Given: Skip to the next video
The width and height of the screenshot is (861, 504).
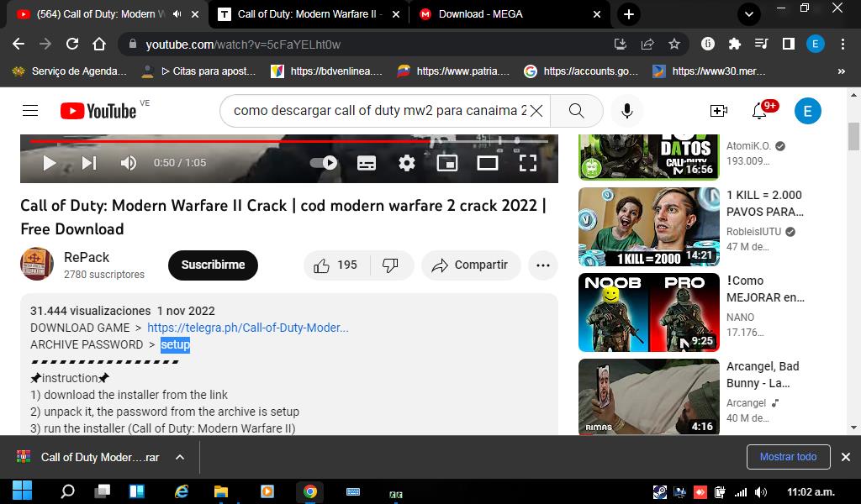Looking at the screenshot, I should pyautogui.click(x=89, y=163).
